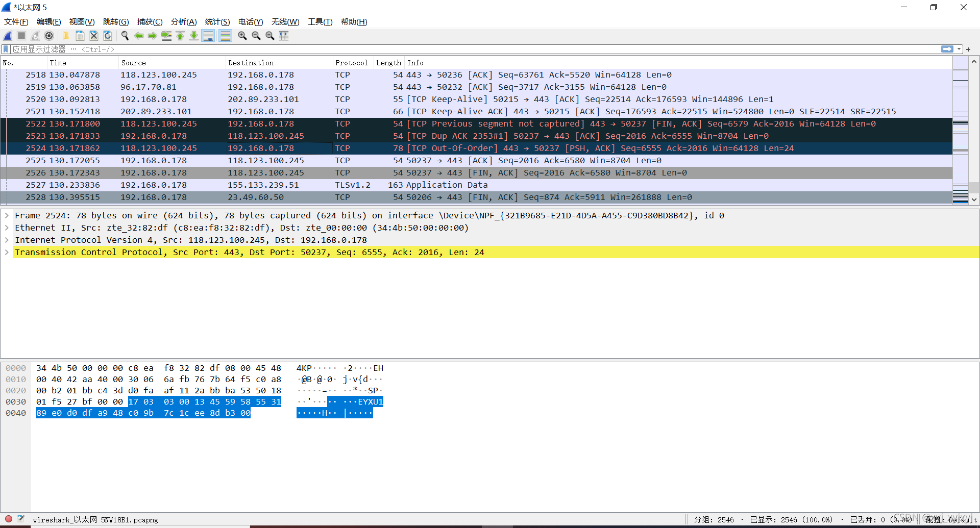Viewport: 980px width, 528px height.
Task: Expand the Frame 2524 details
Action: (7, 215)
